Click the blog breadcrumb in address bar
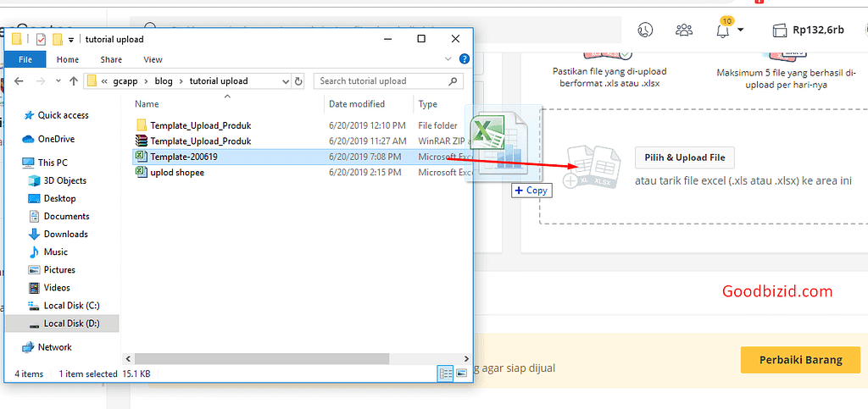This screenshot has height=409, width=868. point(164,81)
